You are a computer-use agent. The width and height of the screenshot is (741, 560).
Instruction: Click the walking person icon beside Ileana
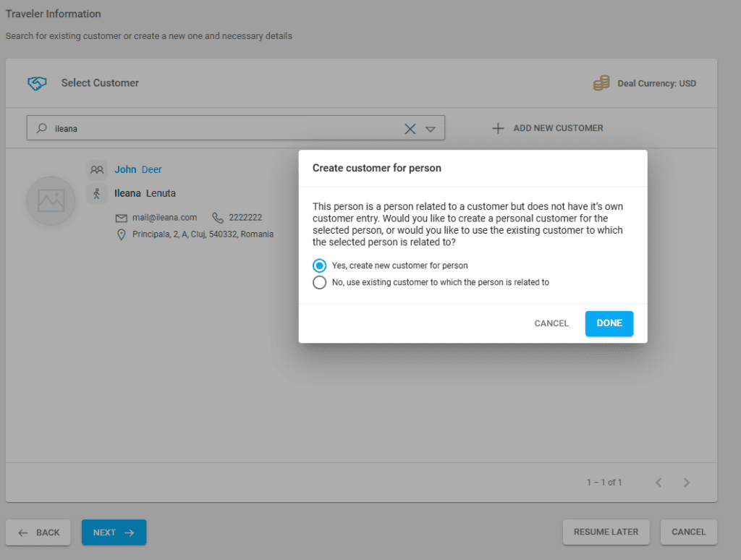96,193
